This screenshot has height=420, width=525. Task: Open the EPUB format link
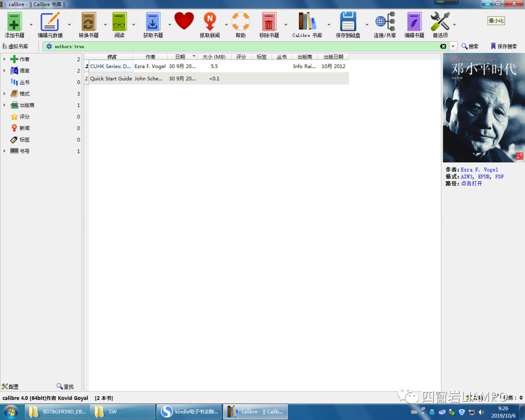(484, 176)
